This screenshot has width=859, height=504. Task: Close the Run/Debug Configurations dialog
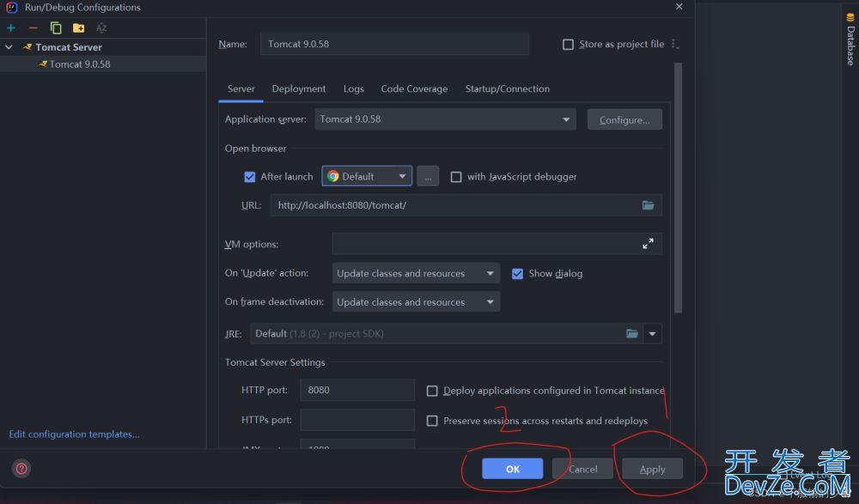pos(679,7)
